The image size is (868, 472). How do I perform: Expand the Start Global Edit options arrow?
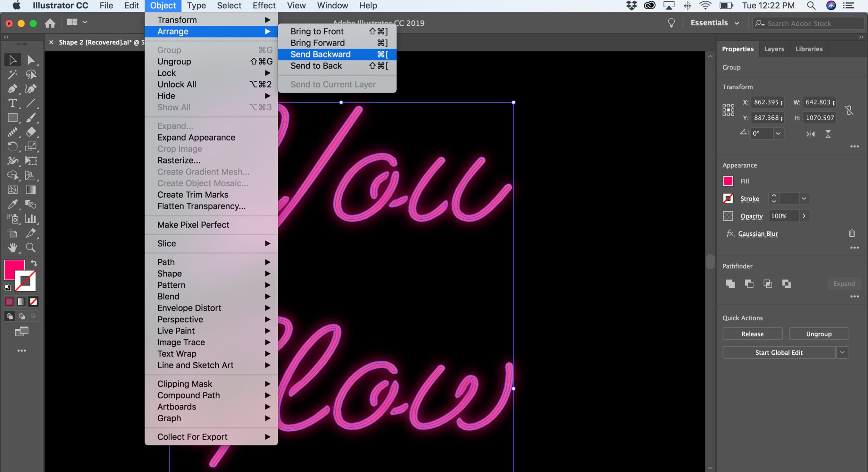843,352
